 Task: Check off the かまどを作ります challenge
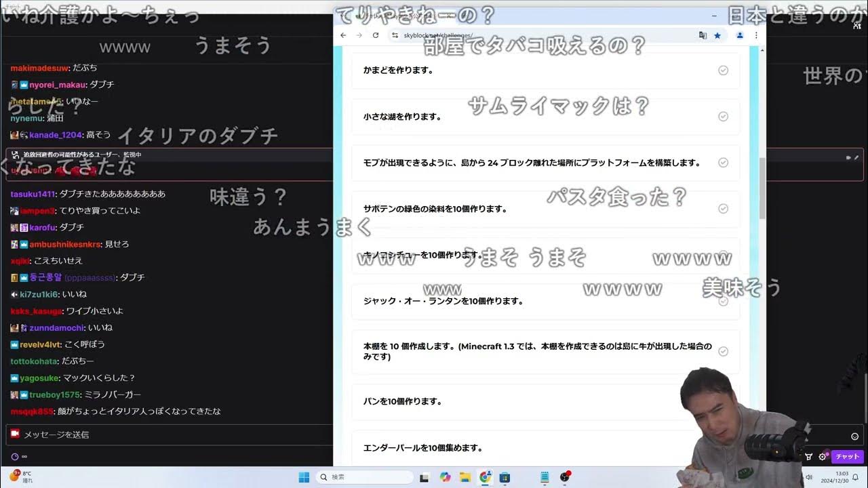723,70
